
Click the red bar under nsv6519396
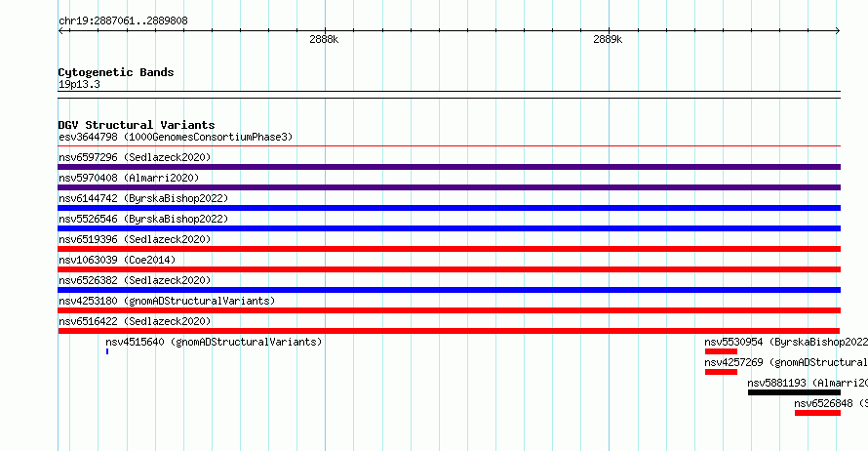coord(449,249)
